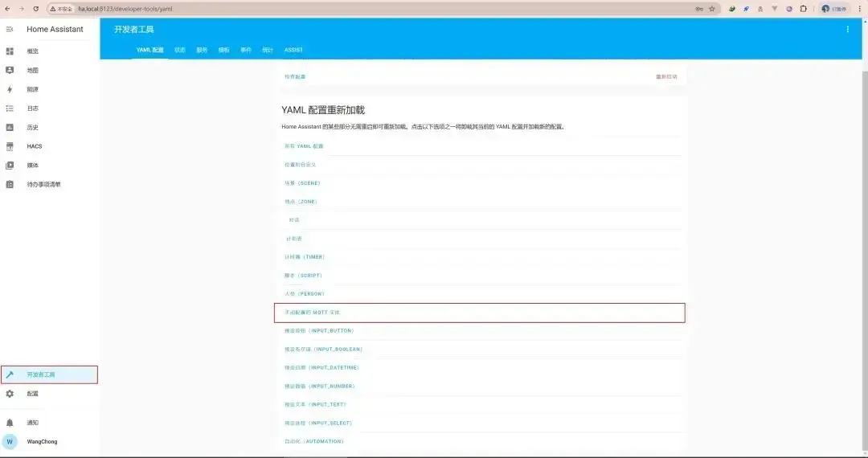The height and width of the screenshot is (458, 868).
Task: Switch to the 事件 events tab
Action: (x=246, y=50)
